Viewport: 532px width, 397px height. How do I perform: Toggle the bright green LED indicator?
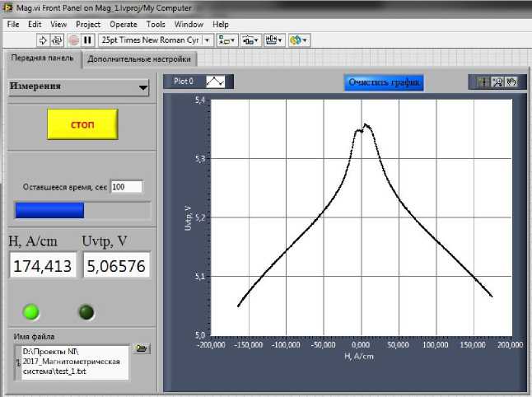[x=32, y=312]
